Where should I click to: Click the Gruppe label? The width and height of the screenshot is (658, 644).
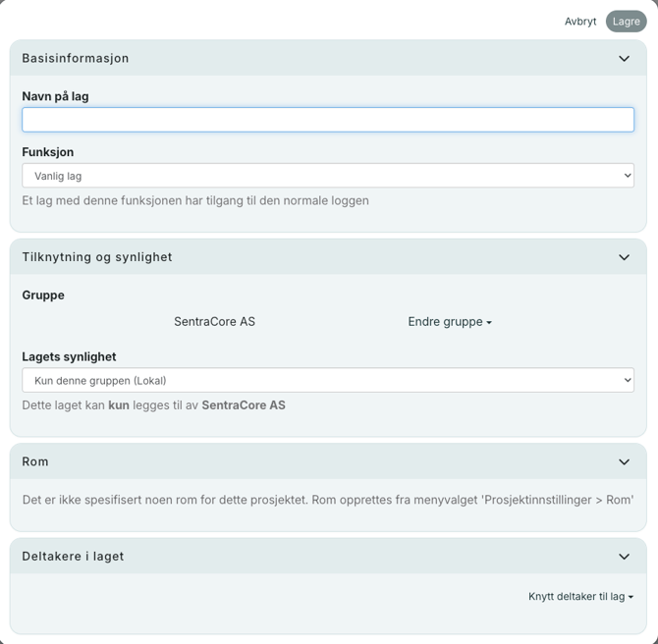click(43, 295)
